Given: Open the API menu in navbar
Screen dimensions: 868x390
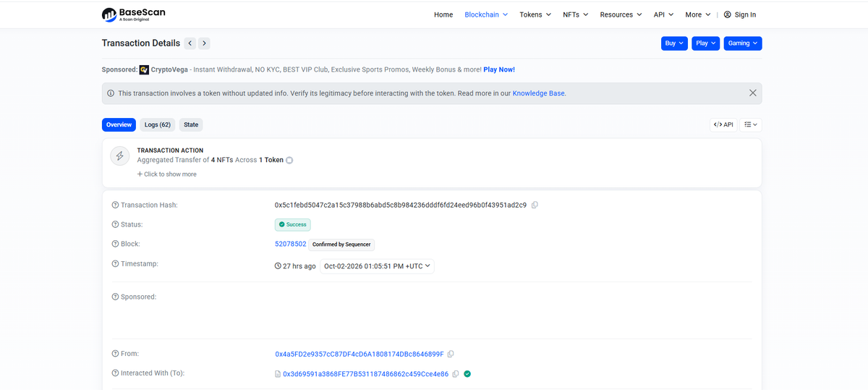Looking at the screenshot, I should (x=663, y=14).
